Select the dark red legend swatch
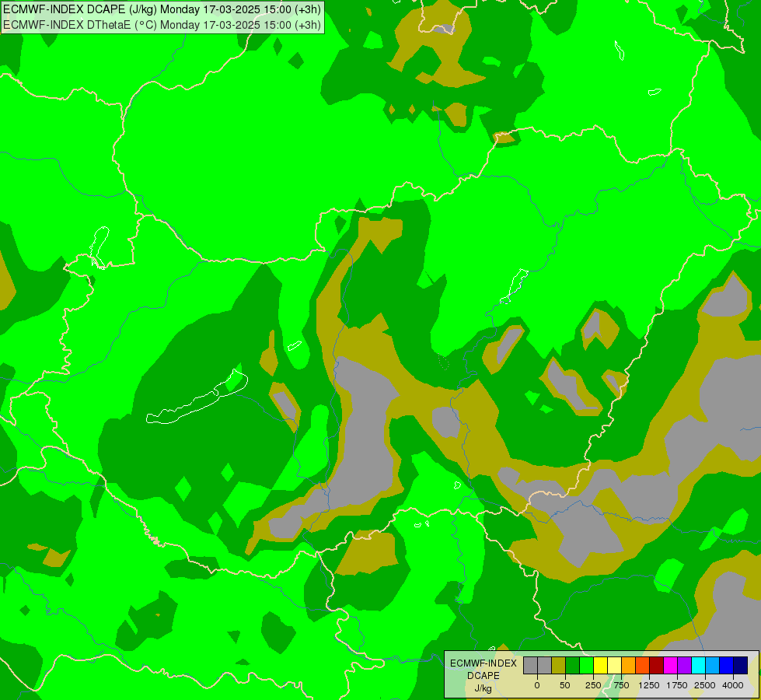 click(x=657, y=665)
